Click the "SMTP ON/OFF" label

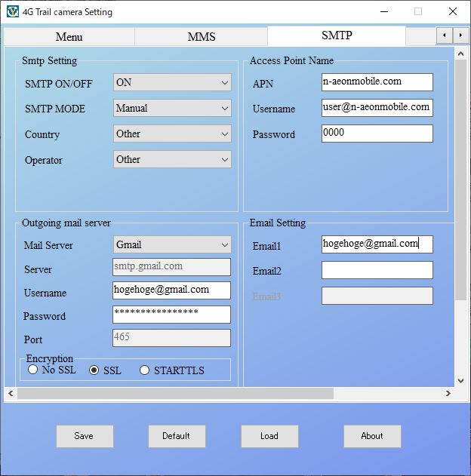59,84
